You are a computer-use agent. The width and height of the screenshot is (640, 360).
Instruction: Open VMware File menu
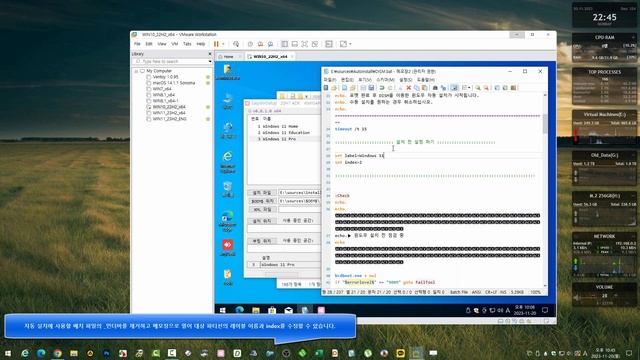tap(137, 44)
